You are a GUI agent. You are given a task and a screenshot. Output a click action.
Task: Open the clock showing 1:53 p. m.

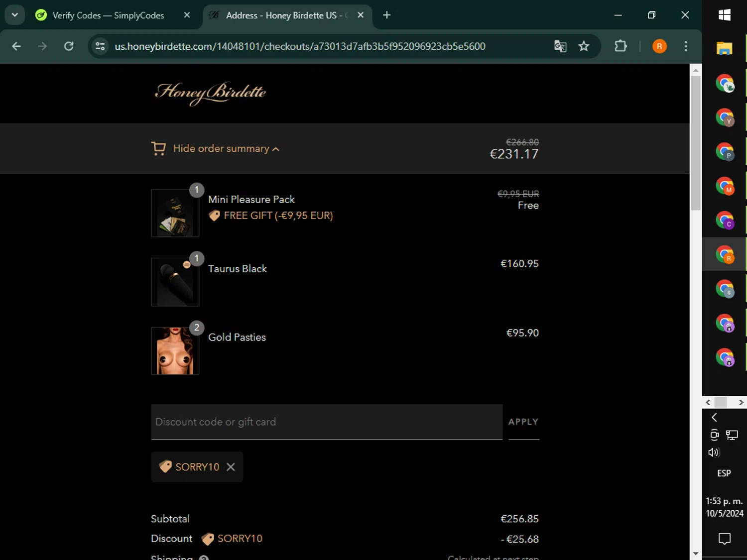pos(724,507)
